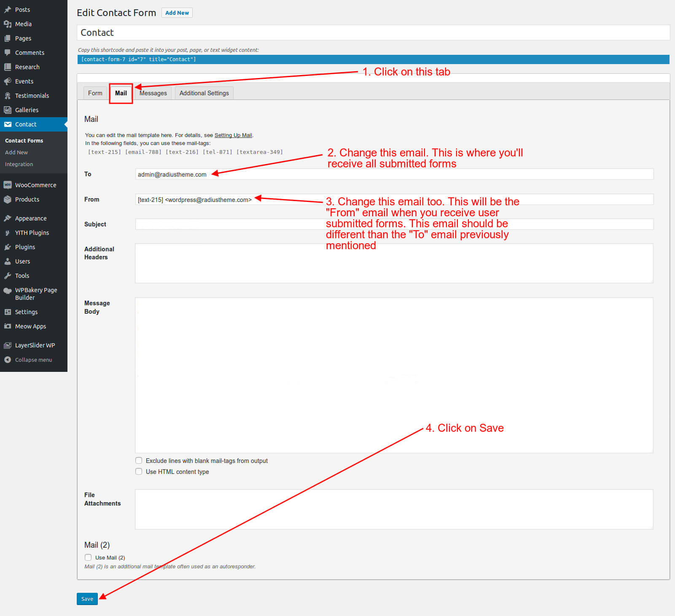Click the WooCommerce icon in sidebar

[8, 185]
